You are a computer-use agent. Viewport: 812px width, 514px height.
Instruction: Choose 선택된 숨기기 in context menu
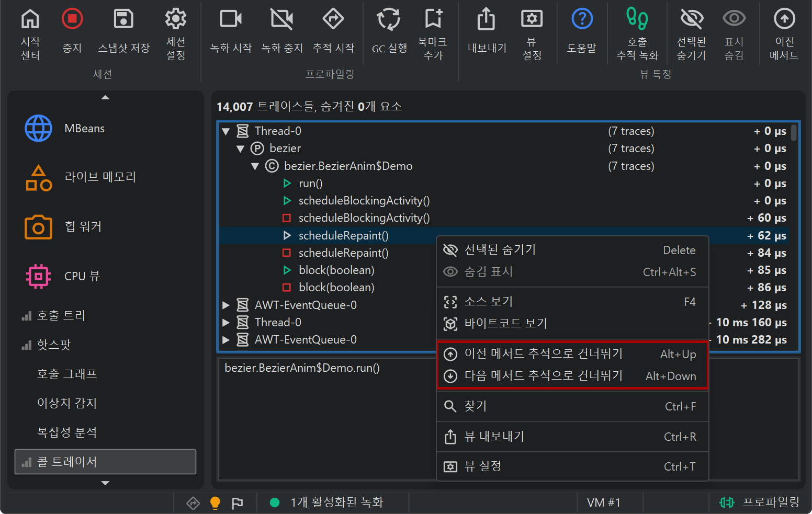coord(572,250)
